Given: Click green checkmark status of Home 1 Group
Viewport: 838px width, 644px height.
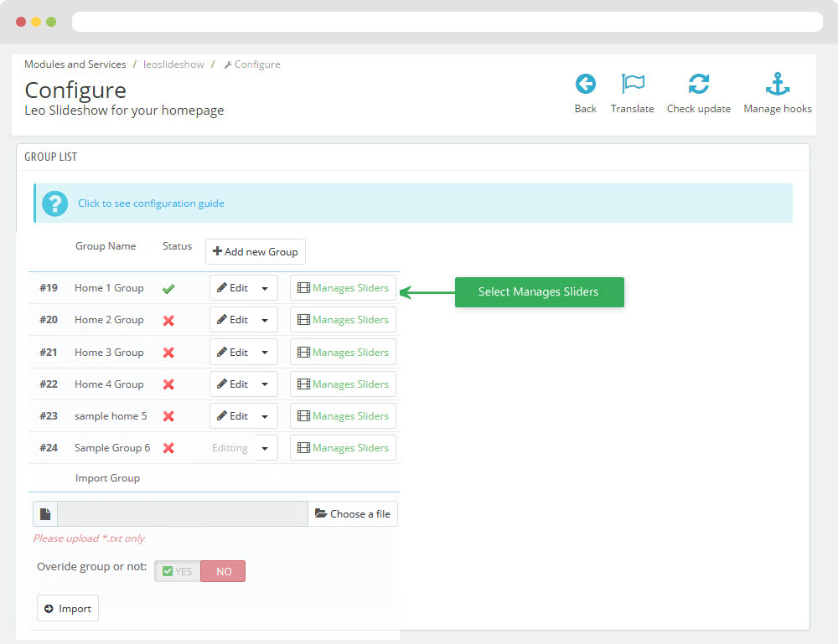Looking at the screenshot, I should (x=168, y=289).
